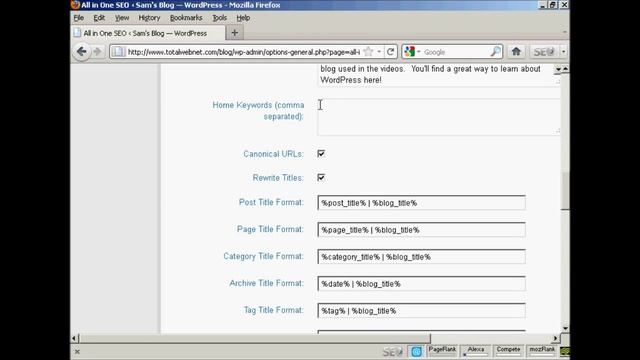This screenshot has height=360, width=640.
Task: Click the SEO icon in the status bar
Action: [392, 351]
